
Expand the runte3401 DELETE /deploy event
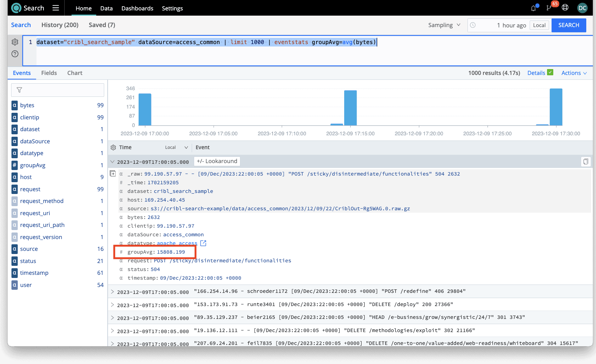[x=112, y=305]
